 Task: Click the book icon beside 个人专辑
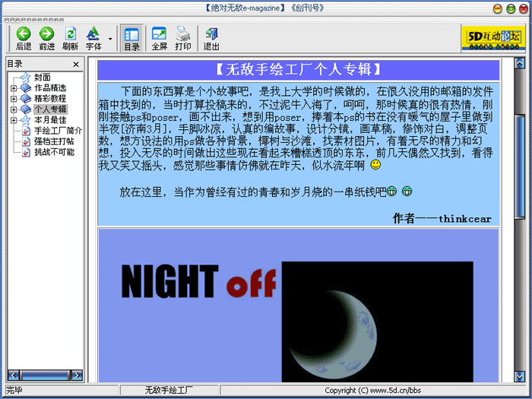pyautogui.click(x=25, y=109)
